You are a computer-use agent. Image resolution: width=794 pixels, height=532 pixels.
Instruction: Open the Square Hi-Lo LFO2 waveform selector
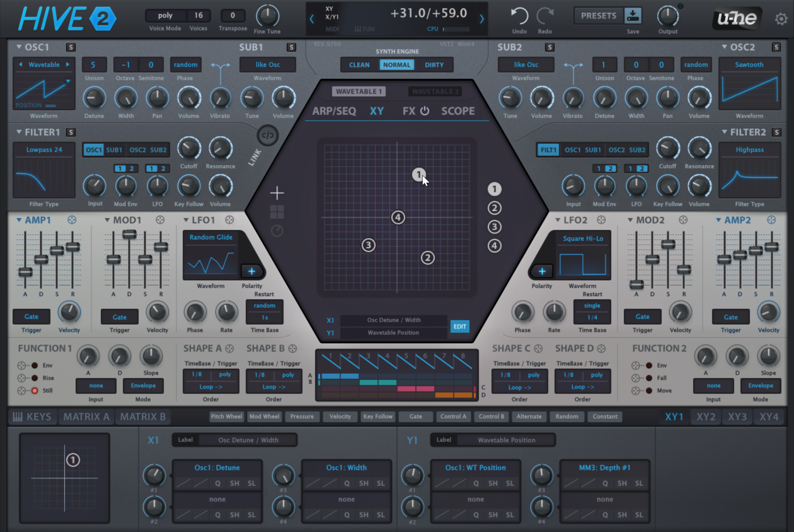tap(583, 238)
